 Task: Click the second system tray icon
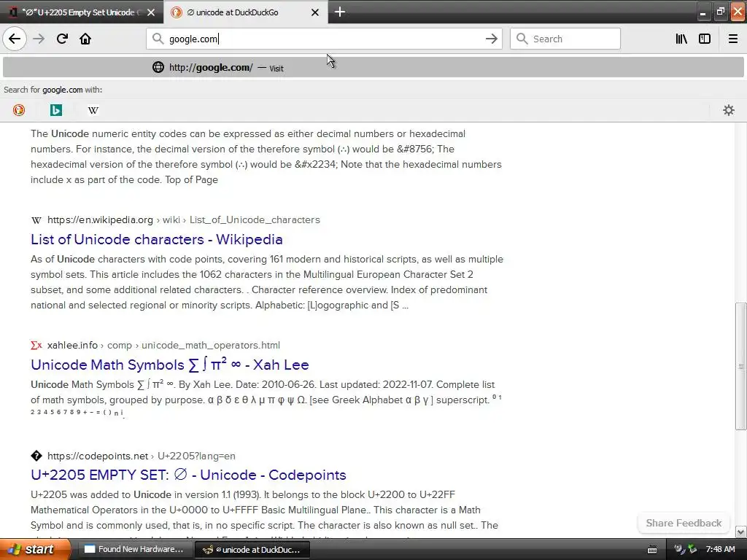693,549
